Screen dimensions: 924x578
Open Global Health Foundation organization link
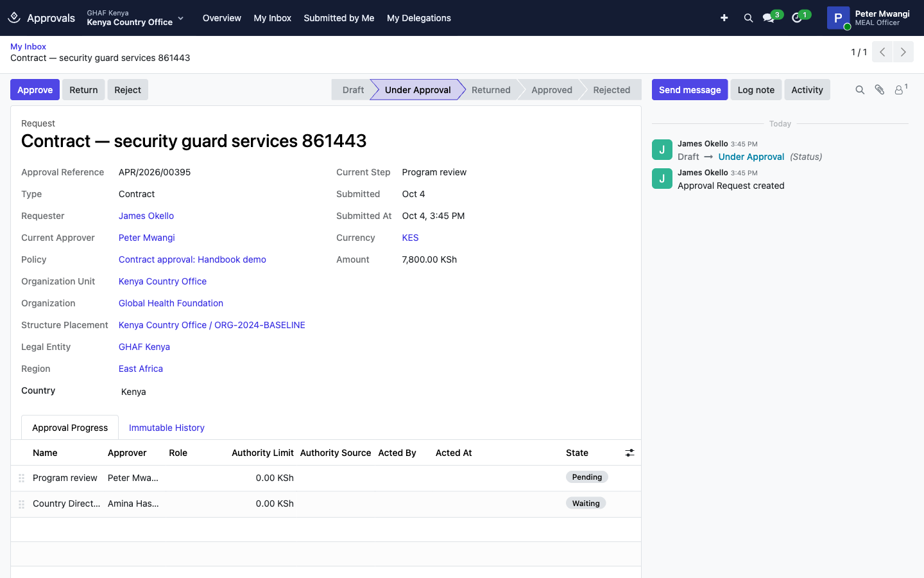pos(171,303)
